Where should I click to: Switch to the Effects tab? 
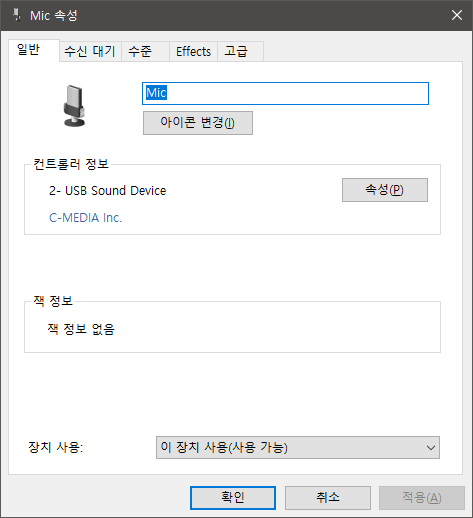(x=193, y=51)
